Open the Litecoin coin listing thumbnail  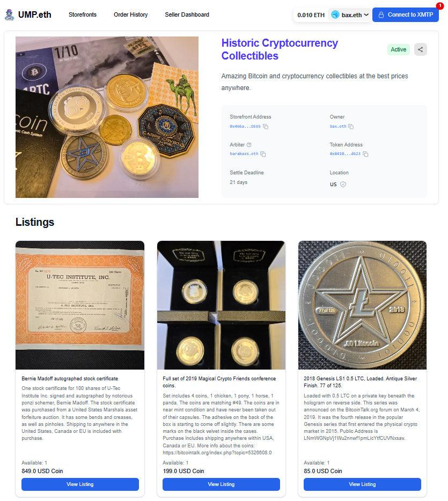pos(362,305)
